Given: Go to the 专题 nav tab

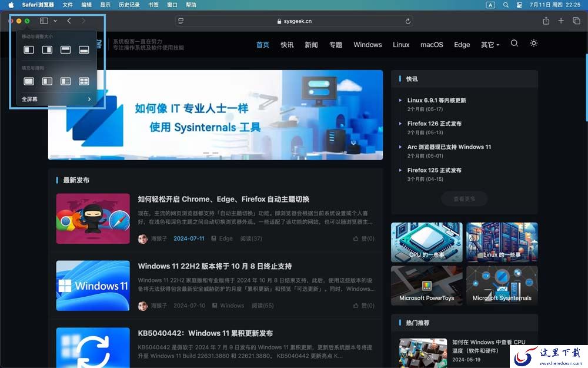Looking at the screenshot, I should click(x=336, y=45).
